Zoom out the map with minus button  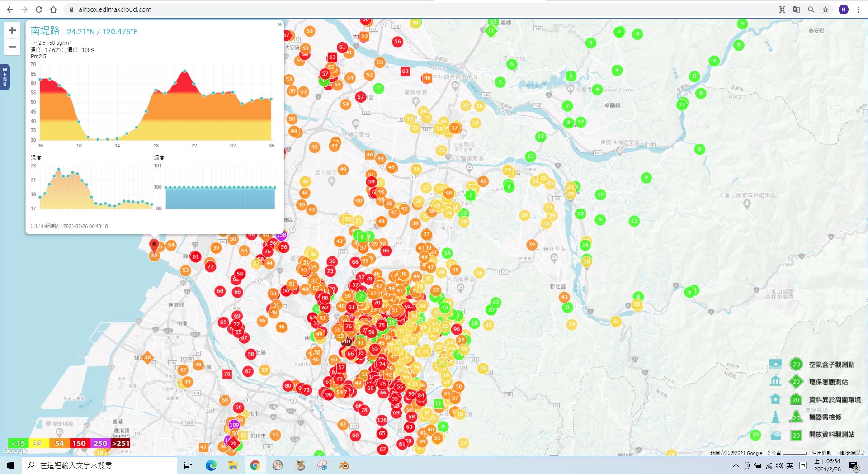pos(12,47)
